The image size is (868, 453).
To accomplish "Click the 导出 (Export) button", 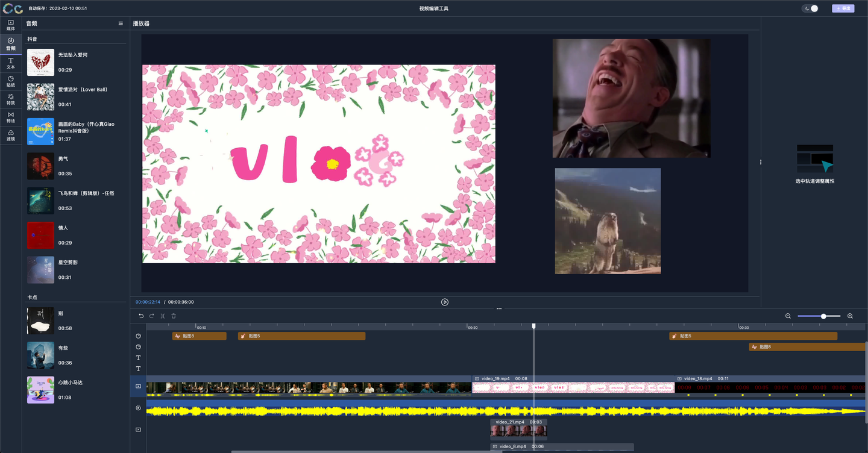I will 843,8.
